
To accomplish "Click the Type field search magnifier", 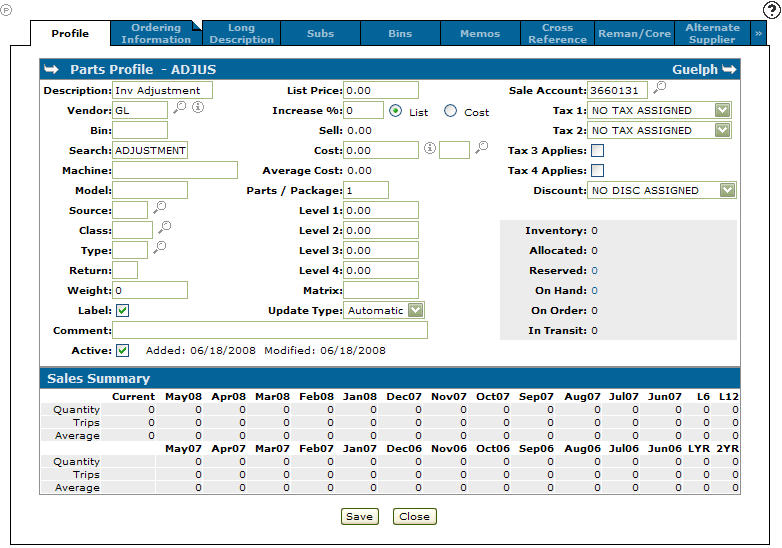I will pyautogui.click(x=159, y=248).
